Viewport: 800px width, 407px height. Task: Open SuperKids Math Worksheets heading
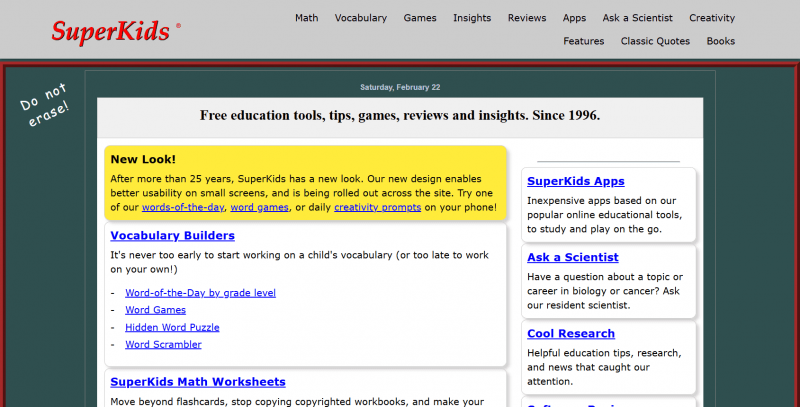coord(198,382)
